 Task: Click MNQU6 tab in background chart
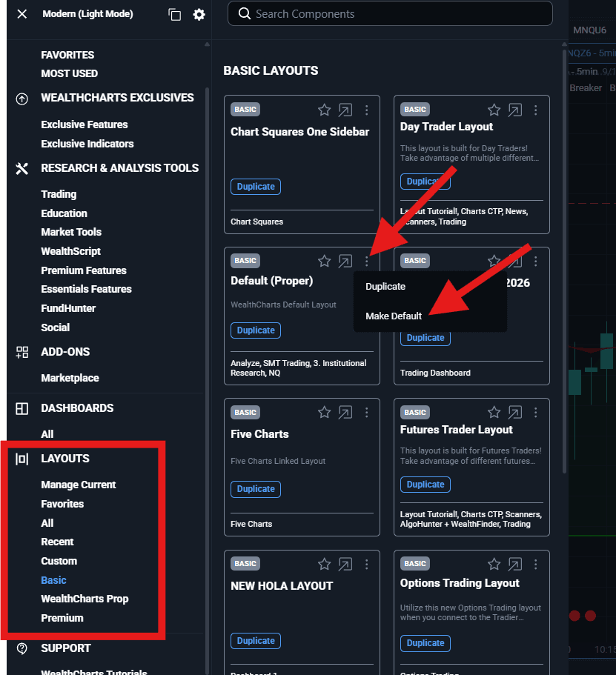pyautogui.click(x=589, y=30)
